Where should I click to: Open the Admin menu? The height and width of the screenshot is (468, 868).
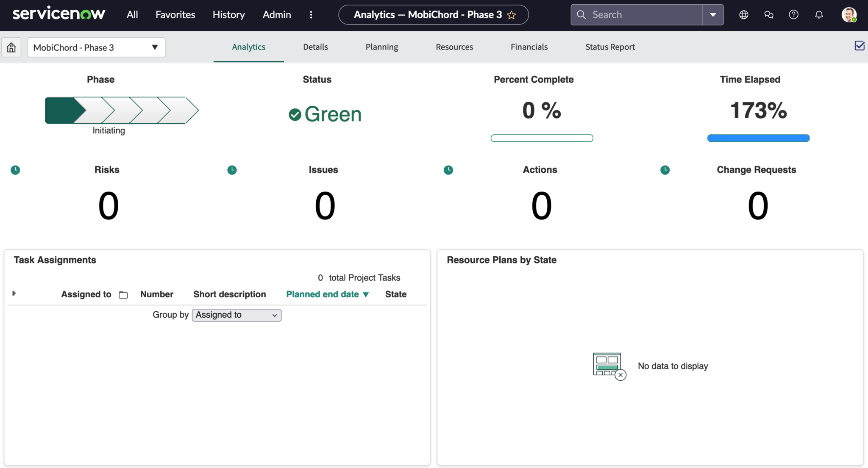pyautogui.click(x=276, y=14)
